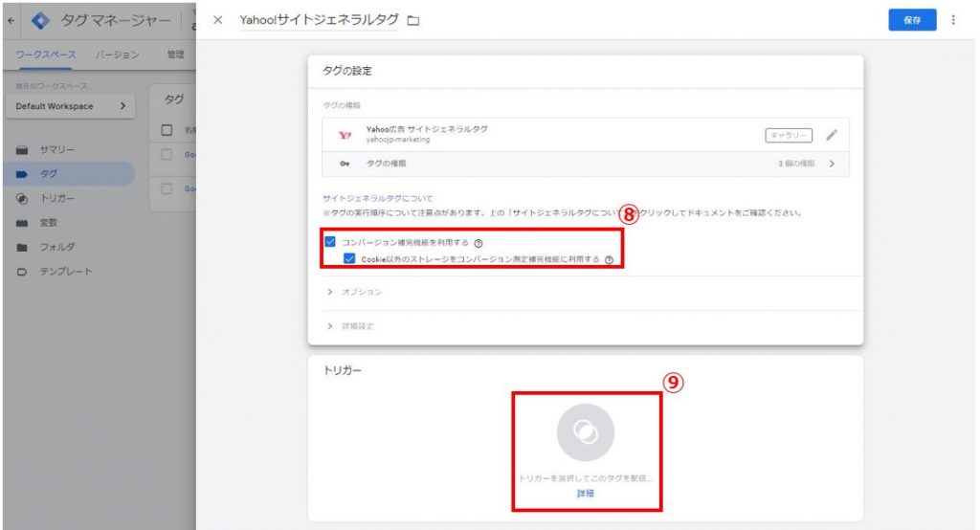Click the フォルダ folder icon

tap(22, 248)
